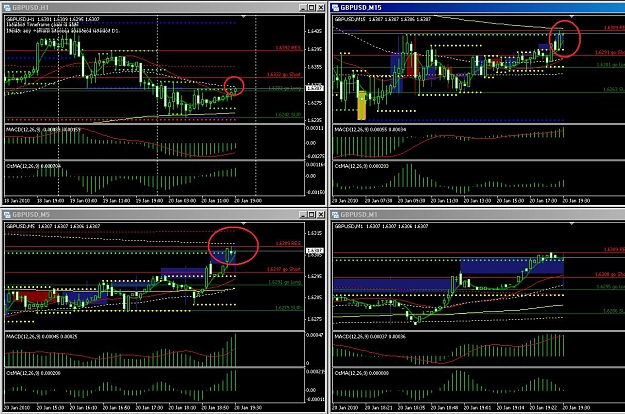Image resolution: width=625 pixels, height=414 pixels.
Task: Click the GBPUSD,M5 window chart icon
Action: tap(6, 214)
